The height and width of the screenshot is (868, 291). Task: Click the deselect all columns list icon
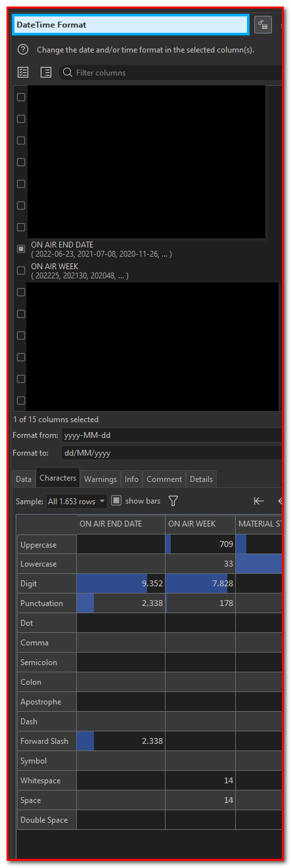pos(46,72)
